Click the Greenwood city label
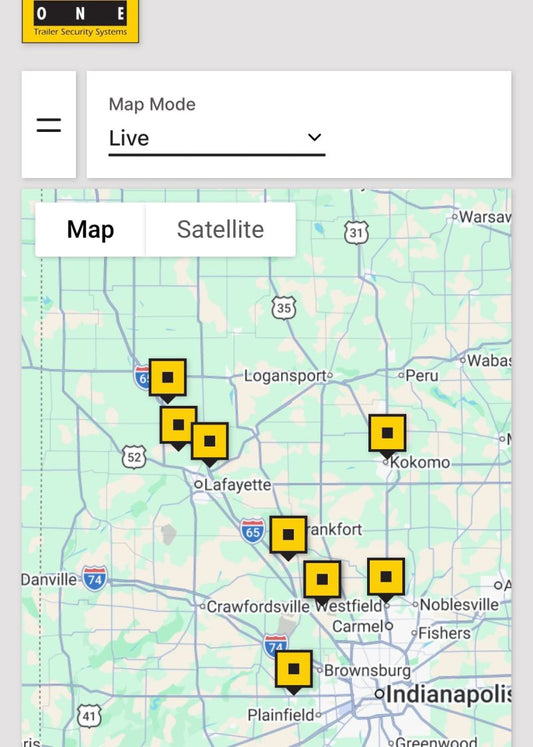This screenshot has width=533, height=747. pos(436,741)
